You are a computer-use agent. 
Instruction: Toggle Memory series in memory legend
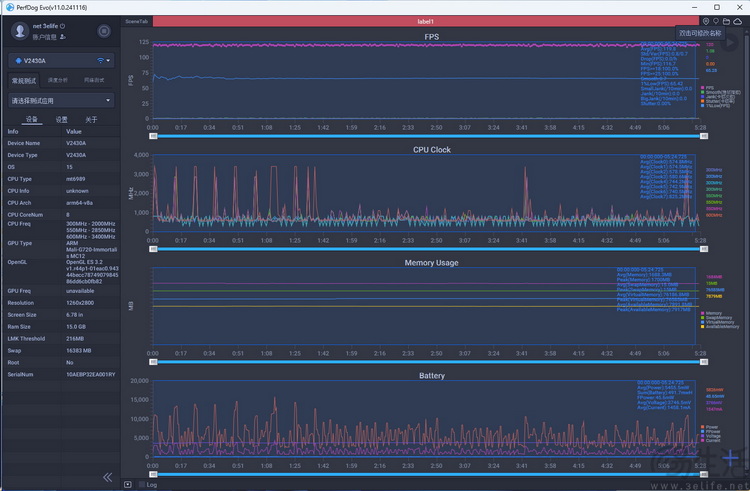(x=711, y=313)
